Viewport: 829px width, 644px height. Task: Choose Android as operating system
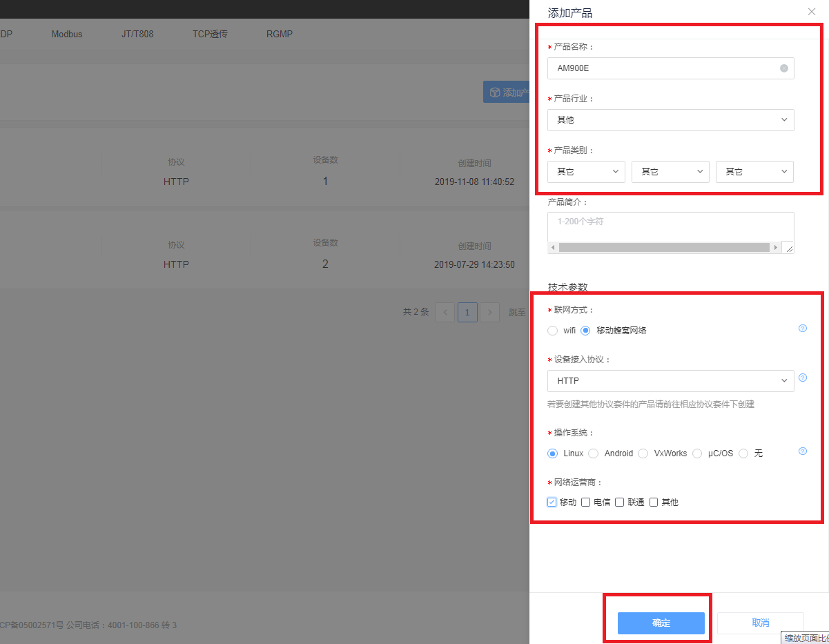pyautogui.click(x=593, y=453)
